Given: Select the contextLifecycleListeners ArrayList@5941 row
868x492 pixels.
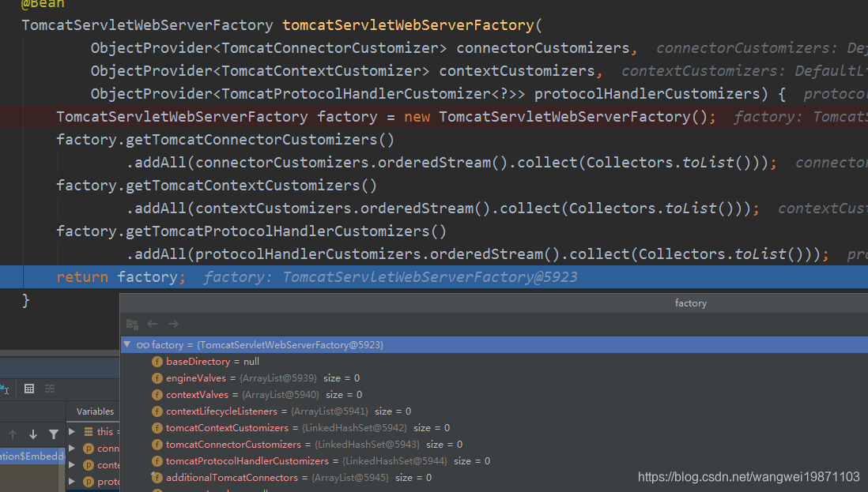Looking at the screenshot, I should (494, 411).
